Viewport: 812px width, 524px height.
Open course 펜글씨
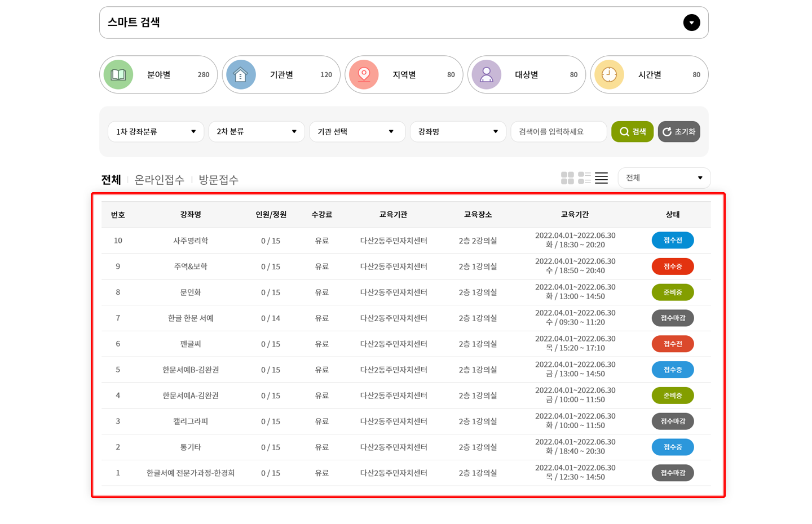point(191,344)
